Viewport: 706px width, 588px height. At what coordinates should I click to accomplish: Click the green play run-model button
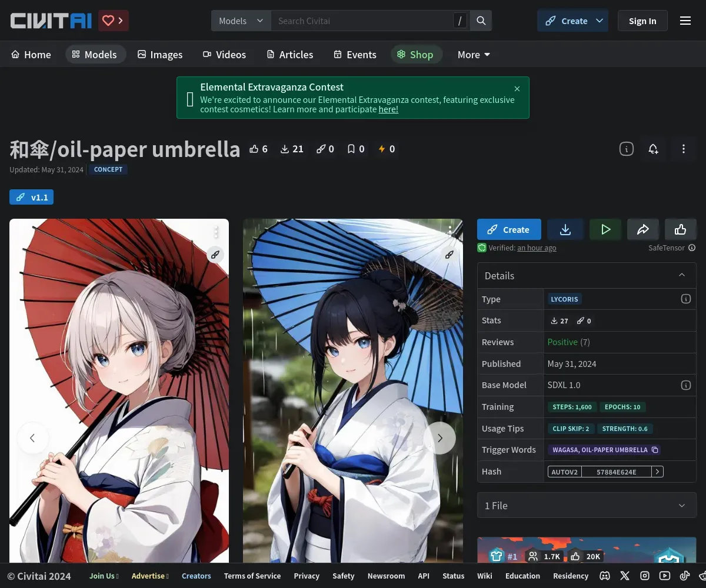pyautogui.click(x=605, y=230)
